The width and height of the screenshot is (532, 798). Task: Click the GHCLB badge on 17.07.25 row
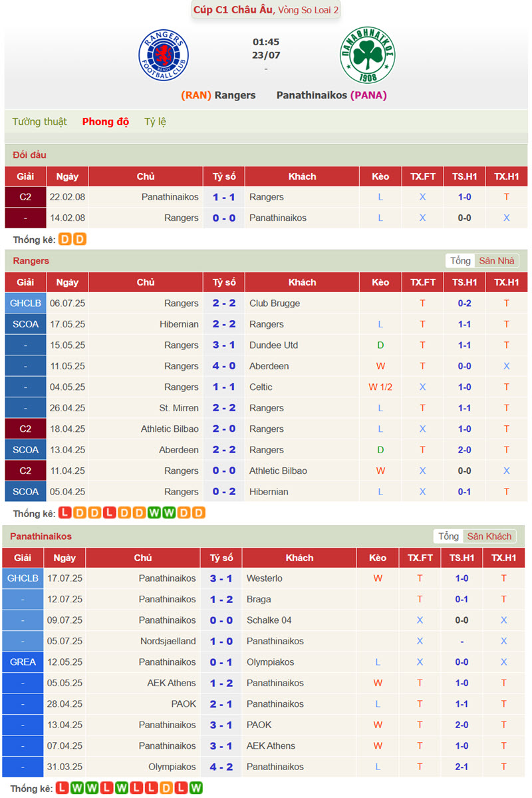pyautogui.click(x=23, y=578)
